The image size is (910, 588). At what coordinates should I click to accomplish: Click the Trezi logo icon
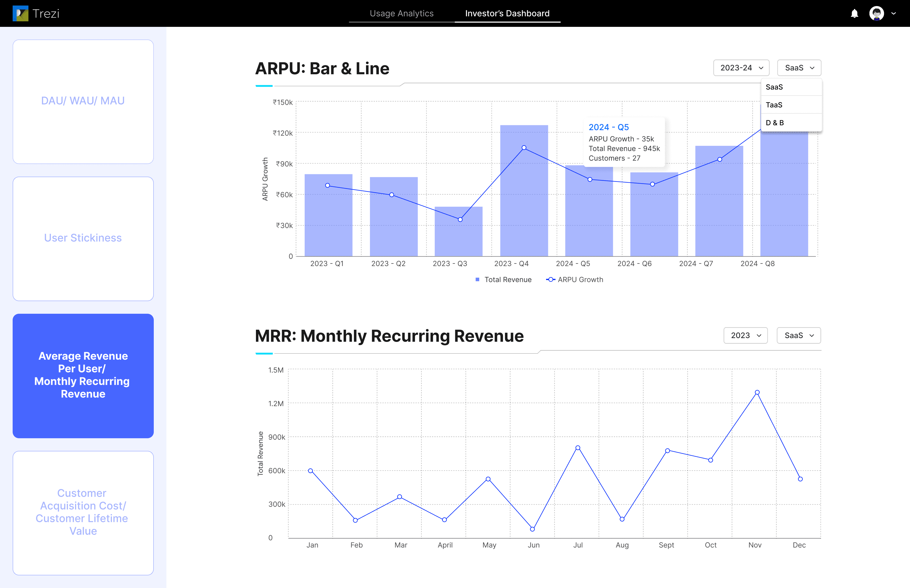pos(20,13)
